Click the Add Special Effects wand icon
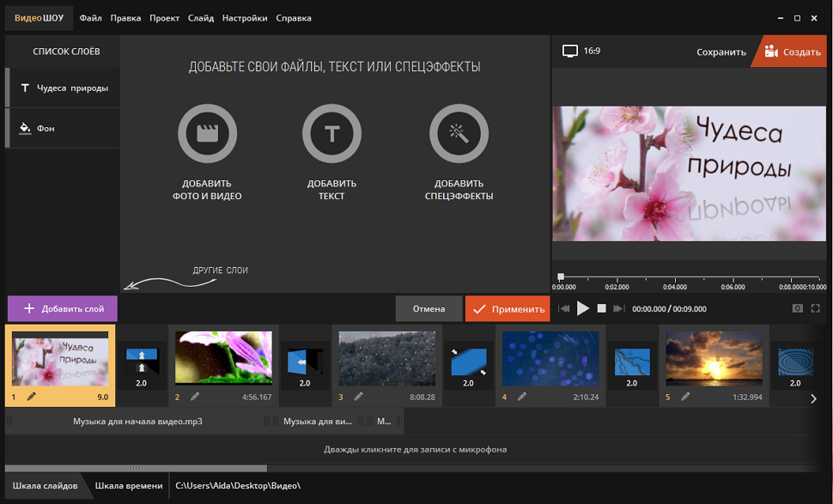The image size is (833, 504). (459, 133)
